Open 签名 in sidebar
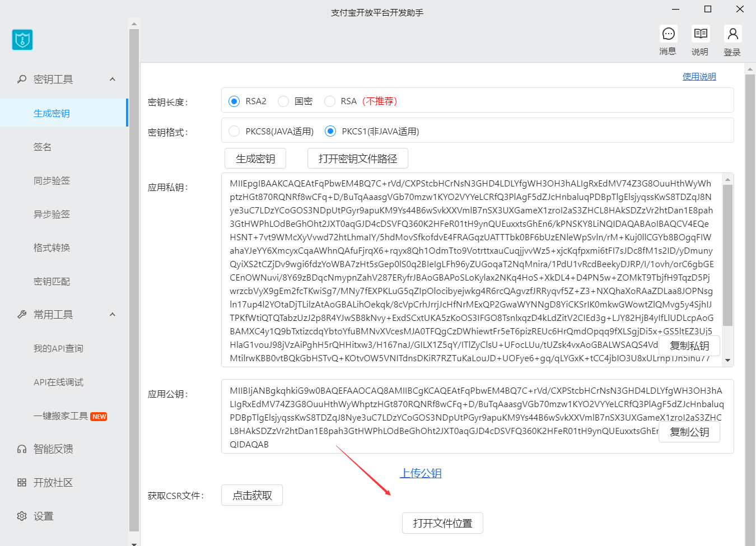The height and width of the screenshot is (546, 756). 43,147
